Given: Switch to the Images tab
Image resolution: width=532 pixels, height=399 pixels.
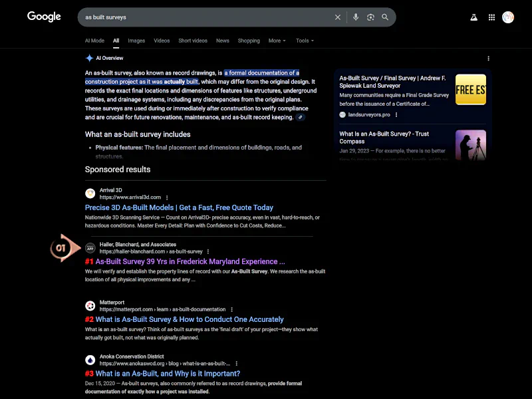Looking at the screenshot, I should [x=136, y=41].
